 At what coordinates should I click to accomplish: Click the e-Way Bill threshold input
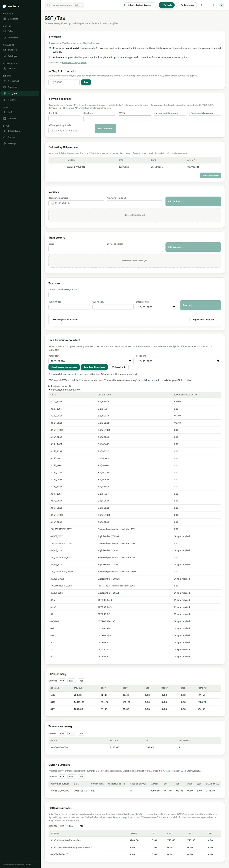pyautogui.click(x=64, y=82)
